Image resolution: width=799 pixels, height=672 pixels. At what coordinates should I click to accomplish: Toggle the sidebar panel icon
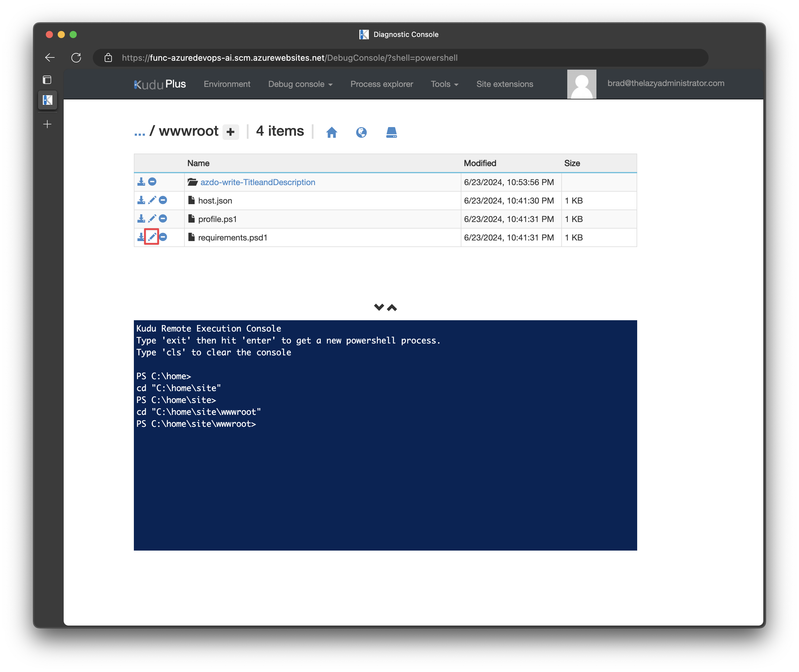coord(47,80)
